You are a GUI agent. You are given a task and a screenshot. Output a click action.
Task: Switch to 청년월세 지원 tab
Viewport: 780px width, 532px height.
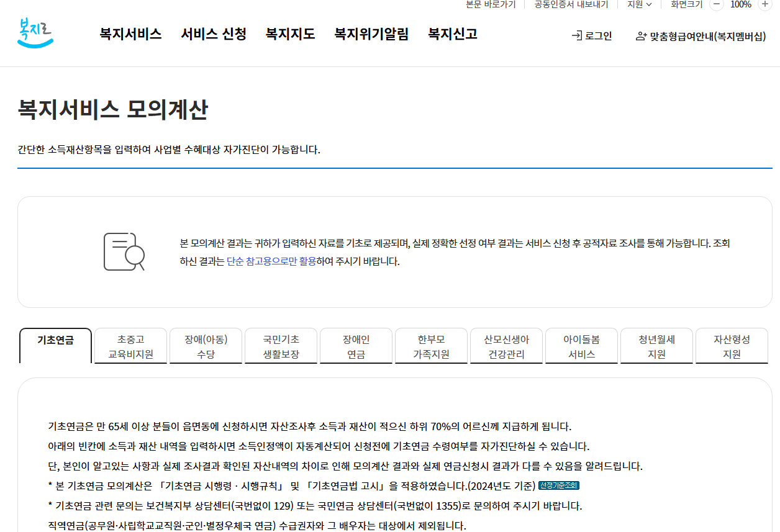coord(656,346)
